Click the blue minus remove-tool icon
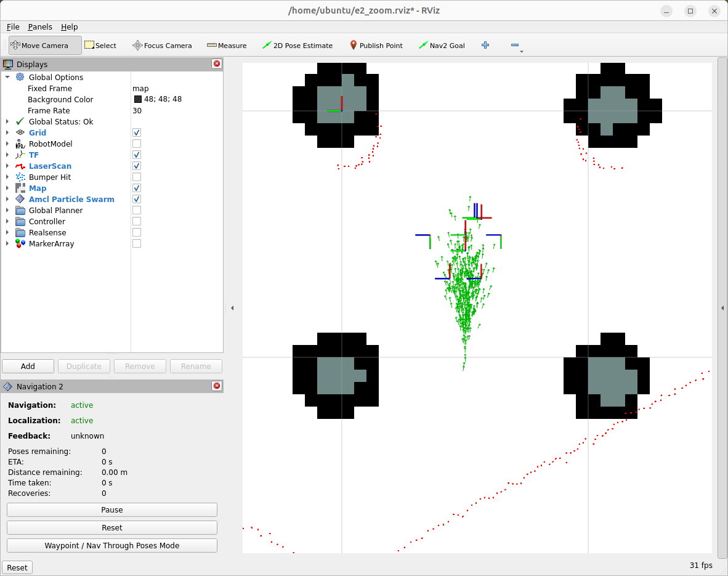This screenshot has height=576, width=728. point(515,45)
